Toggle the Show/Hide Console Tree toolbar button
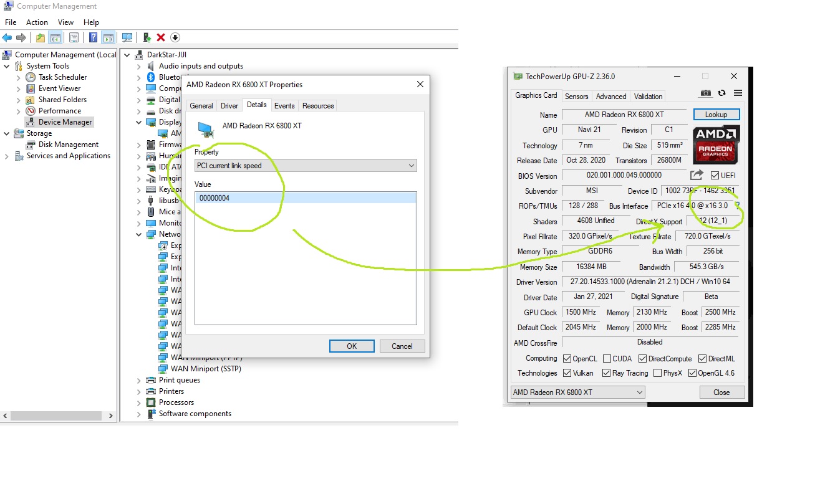Screen dimensions: 815x504 [x=55, y=37]
